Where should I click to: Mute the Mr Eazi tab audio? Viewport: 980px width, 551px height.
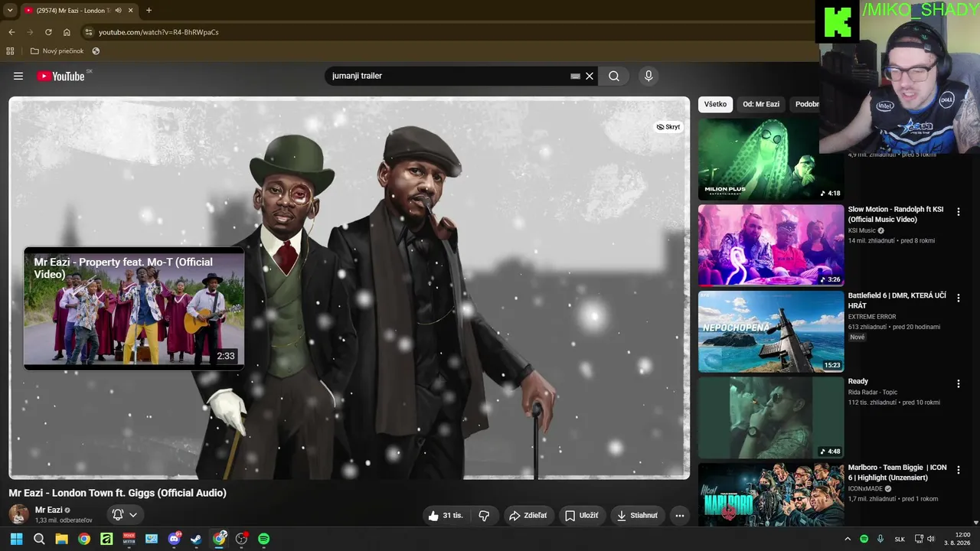pyautogui.click(x=118, y=11)
